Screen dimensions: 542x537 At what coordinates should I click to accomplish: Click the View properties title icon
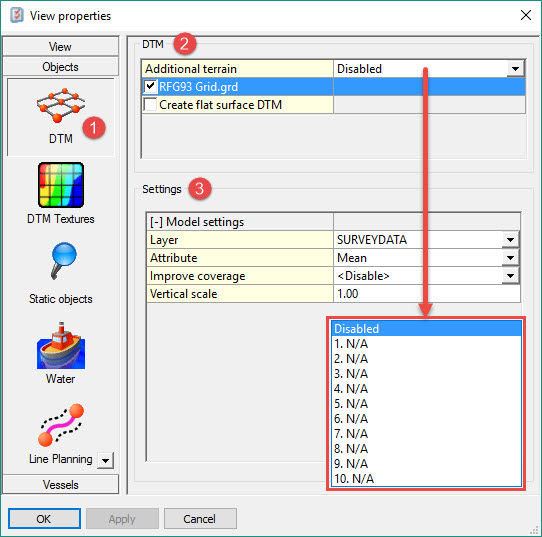tap(17, 16)
